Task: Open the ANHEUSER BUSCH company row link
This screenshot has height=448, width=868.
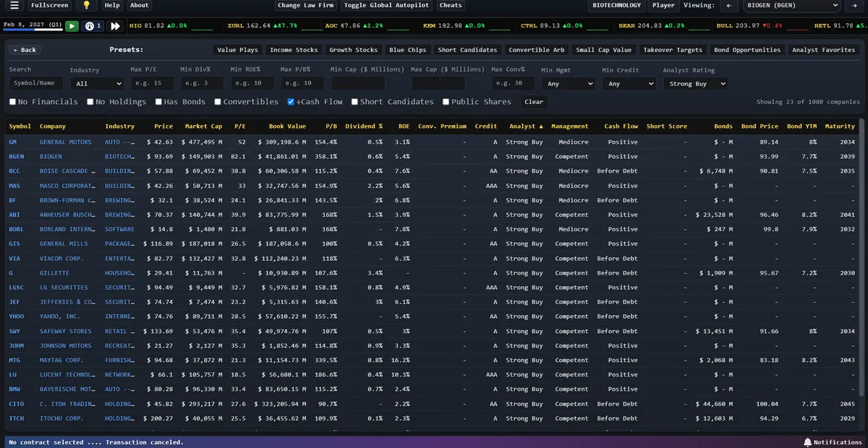Action: pyautogui.click(x=67, y=215)
